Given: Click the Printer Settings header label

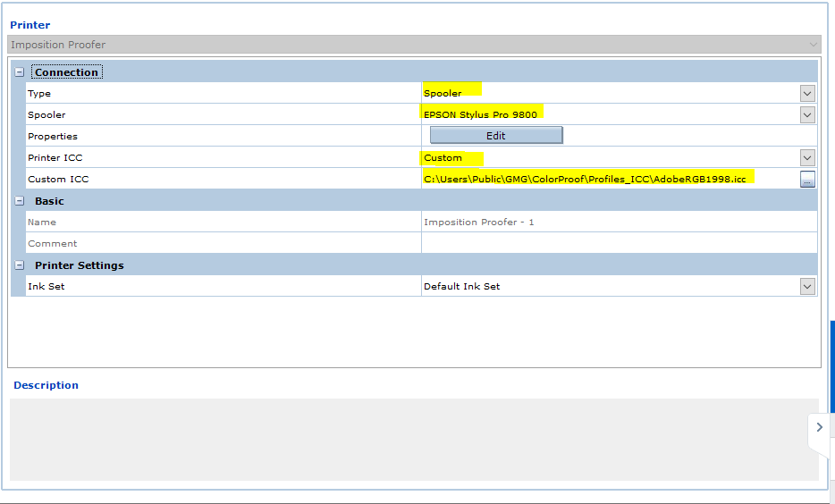Looking at the screenshot, I should (80, 265).
